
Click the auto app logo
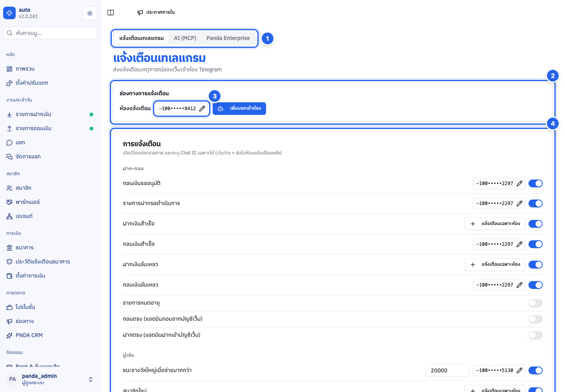pyautogui.click(x=9, y=13)
